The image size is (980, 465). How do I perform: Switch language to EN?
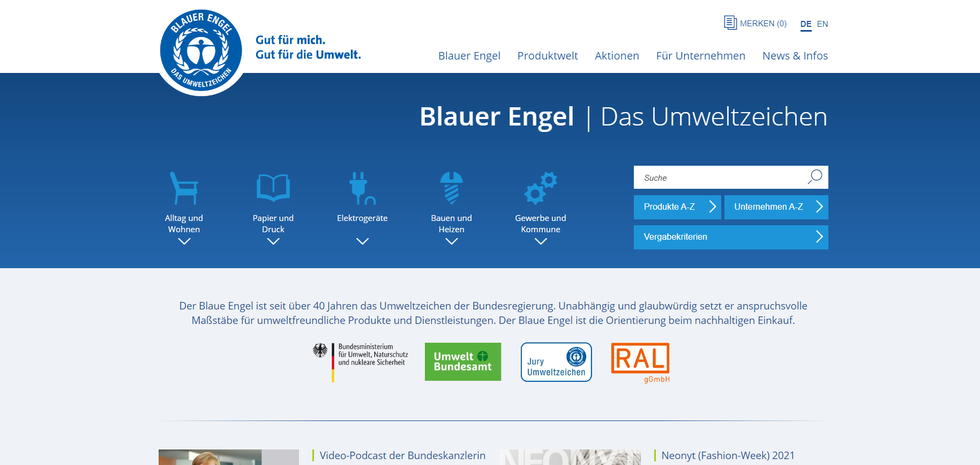pyautogui.click(x=822, y=24)
